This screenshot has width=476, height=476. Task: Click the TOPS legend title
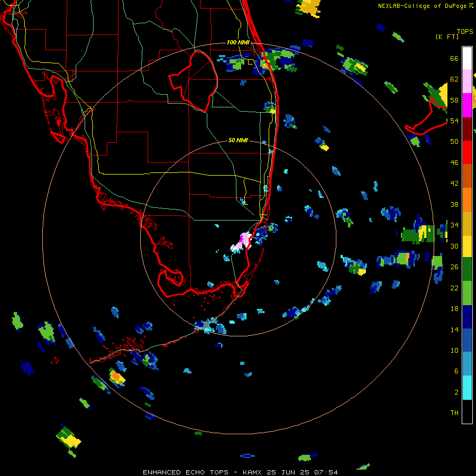click(465, 31)
